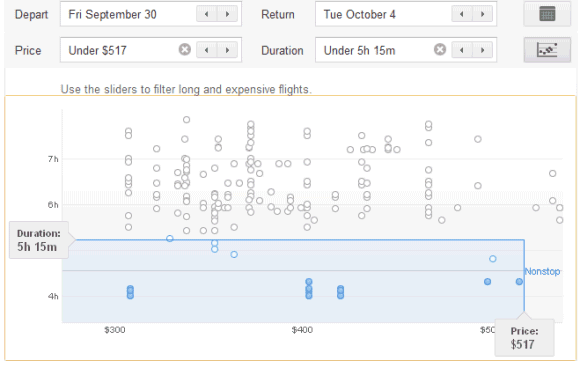Clear the Under $517 price filter
The width and height of the screenshot is (580, 368).
(185, 49)
